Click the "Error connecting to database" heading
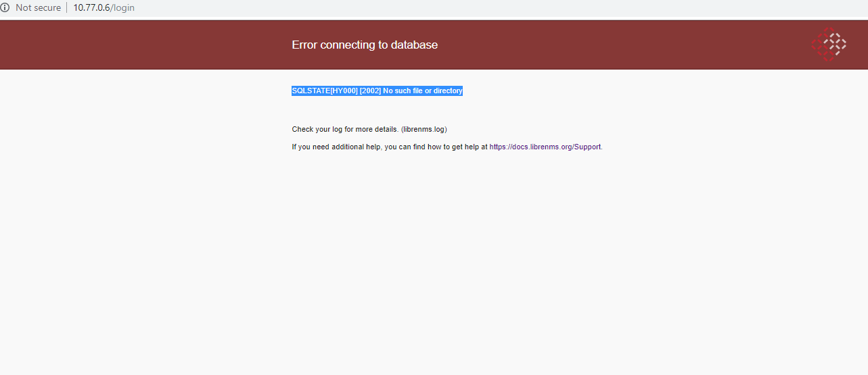Viewport: 868px width, 375px height. (x=365, y=45)
